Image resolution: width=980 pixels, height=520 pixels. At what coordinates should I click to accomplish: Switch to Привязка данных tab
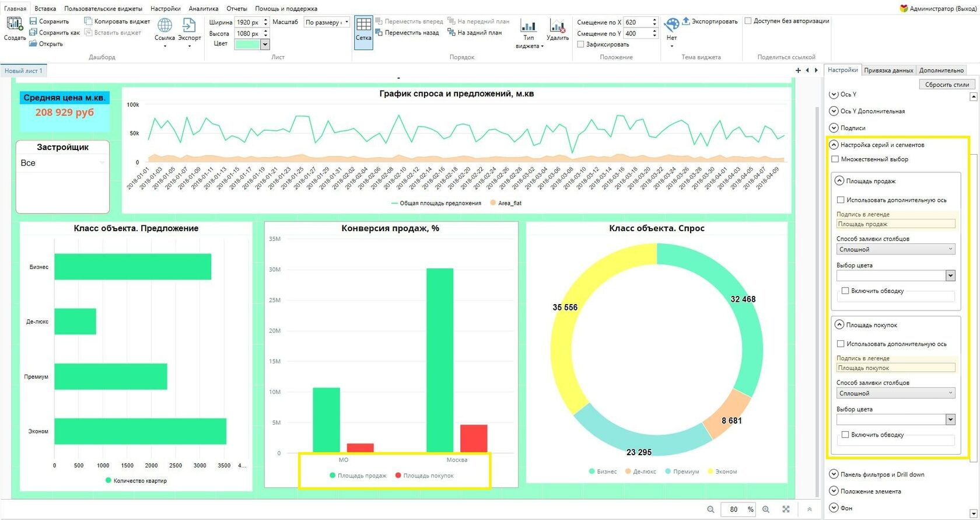click(x=888, y=70)
